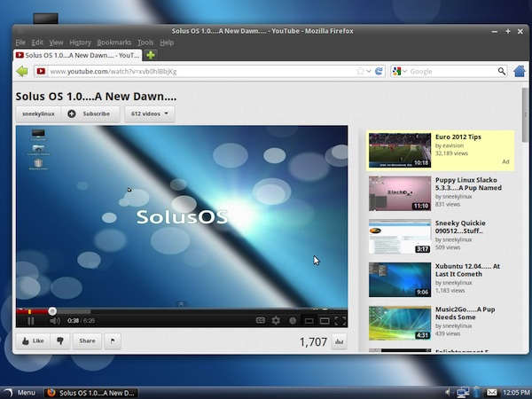Image resolution: width=532 pixels, height=399 pixels.
Task: Open bookmark star dropdown arrow
Action: [369, 71]
